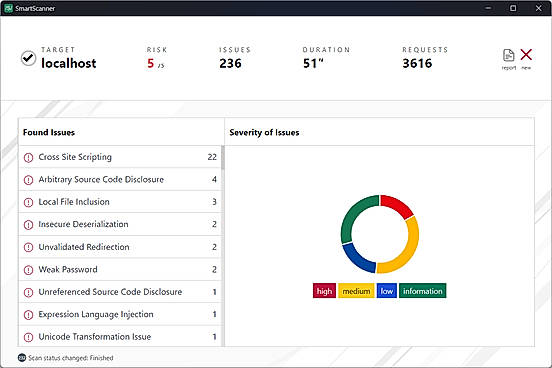Expand the Arbitrary Source Code Disclosure issue
Image resolution: width=552 pixels, height=368 pixels.
[x=120, y=180]
